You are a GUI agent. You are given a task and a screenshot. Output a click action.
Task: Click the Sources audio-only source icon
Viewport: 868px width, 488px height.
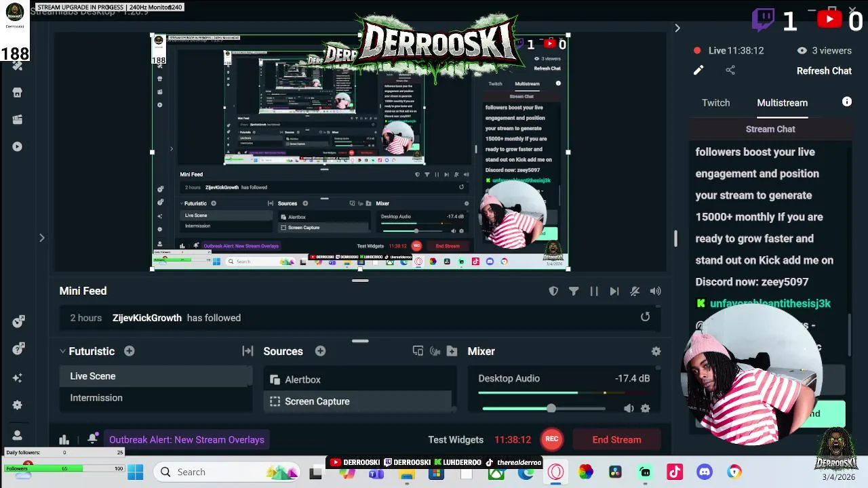(x=435, y=351)
